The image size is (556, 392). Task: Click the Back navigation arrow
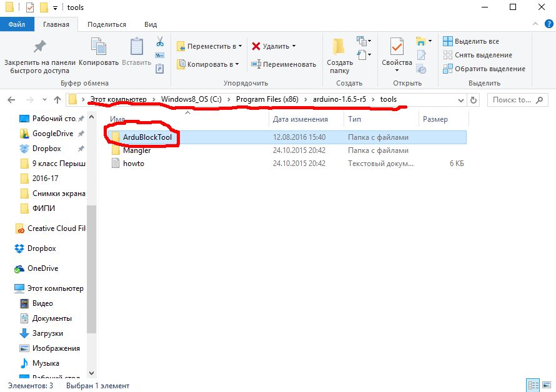tap(11, 100)
